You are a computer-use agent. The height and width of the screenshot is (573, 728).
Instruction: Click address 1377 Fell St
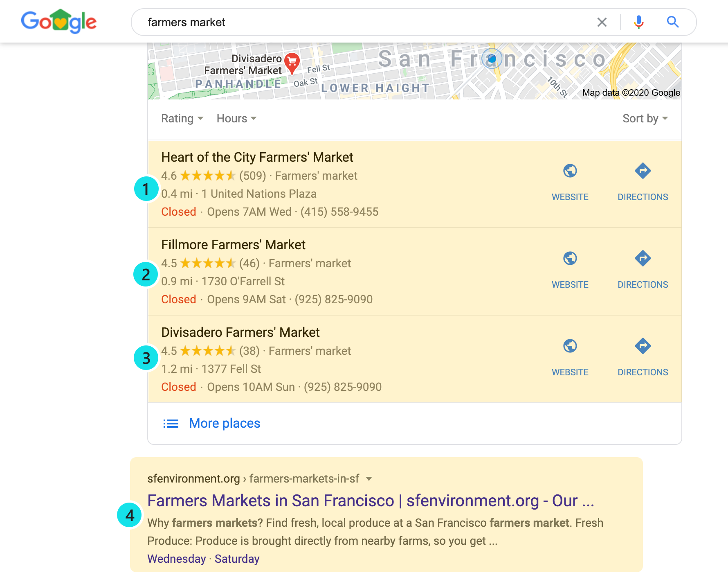coord(231,369)
